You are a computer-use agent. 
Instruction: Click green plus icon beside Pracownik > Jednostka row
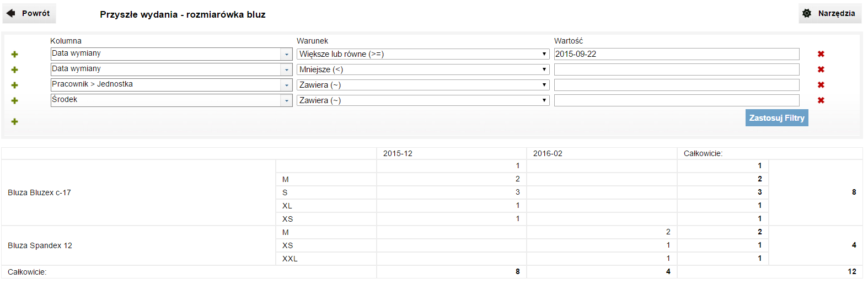pos(14,85)
